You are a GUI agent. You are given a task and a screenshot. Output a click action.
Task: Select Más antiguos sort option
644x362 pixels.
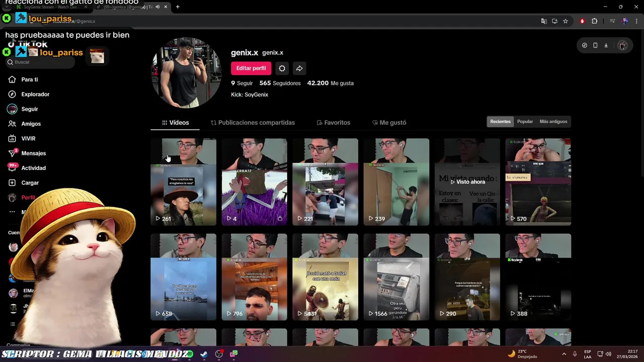coord(553,122)
